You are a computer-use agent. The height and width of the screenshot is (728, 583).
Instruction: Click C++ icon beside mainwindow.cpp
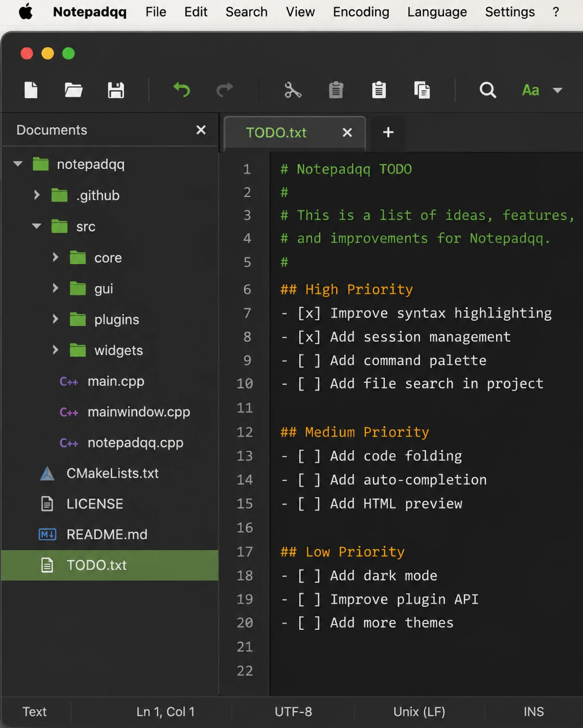69,412
